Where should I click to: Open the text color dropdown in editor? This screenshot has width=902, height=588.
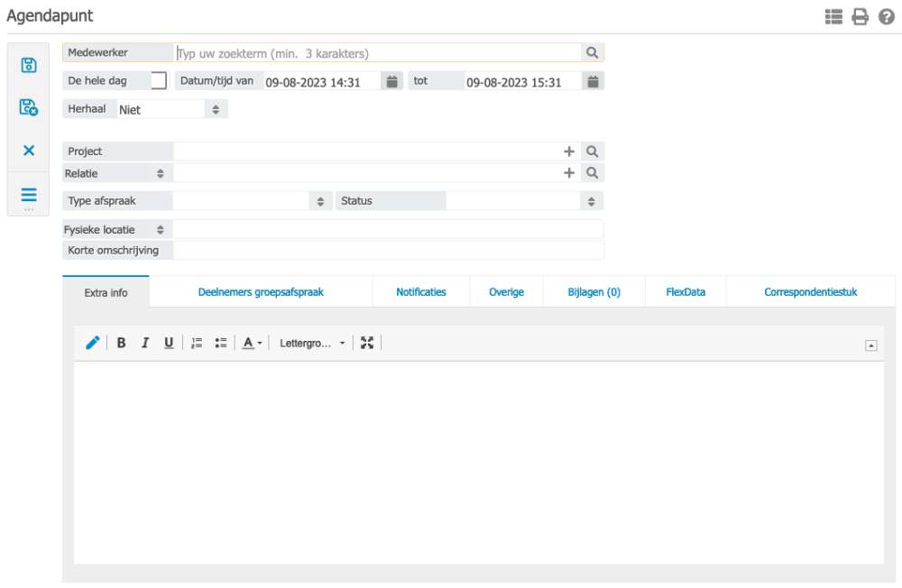click(252, 343)
